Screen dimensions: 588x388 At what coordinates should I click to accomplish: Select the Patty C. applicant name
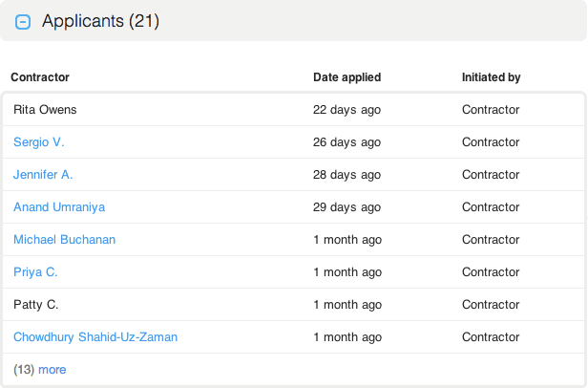[36, 305]
